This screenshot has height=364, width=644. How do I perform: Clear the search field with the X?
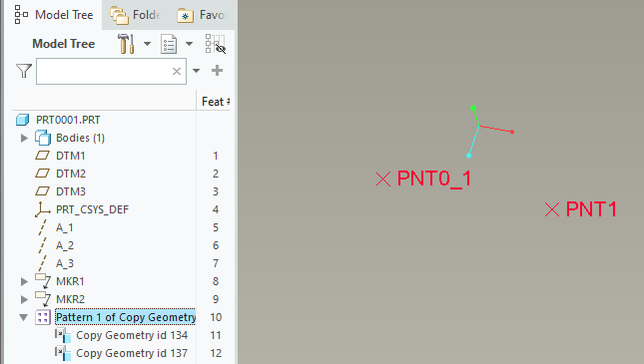177,71
